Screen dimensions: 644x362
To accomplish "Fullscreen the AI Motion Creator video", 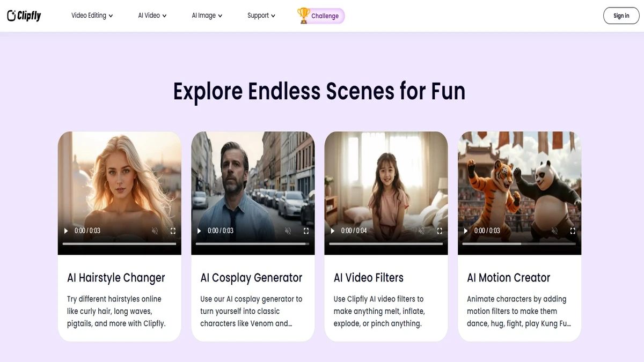I will 573,231.
